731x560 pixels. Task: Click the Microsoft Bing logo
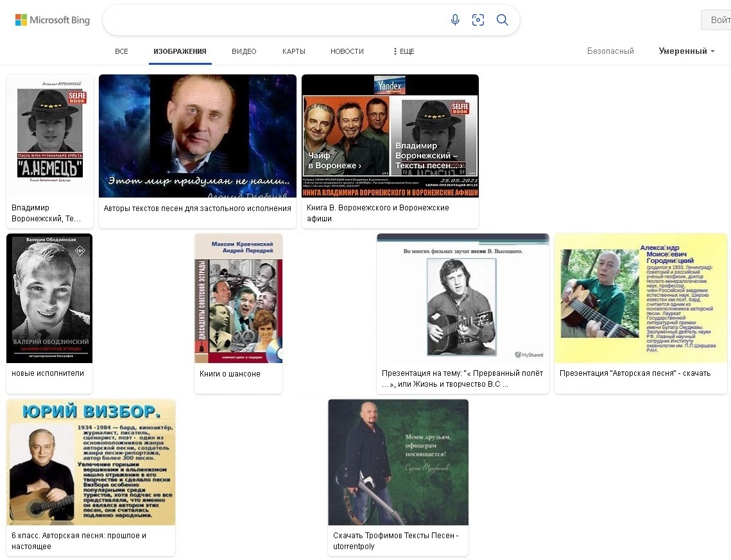click(x=53, y=20)
